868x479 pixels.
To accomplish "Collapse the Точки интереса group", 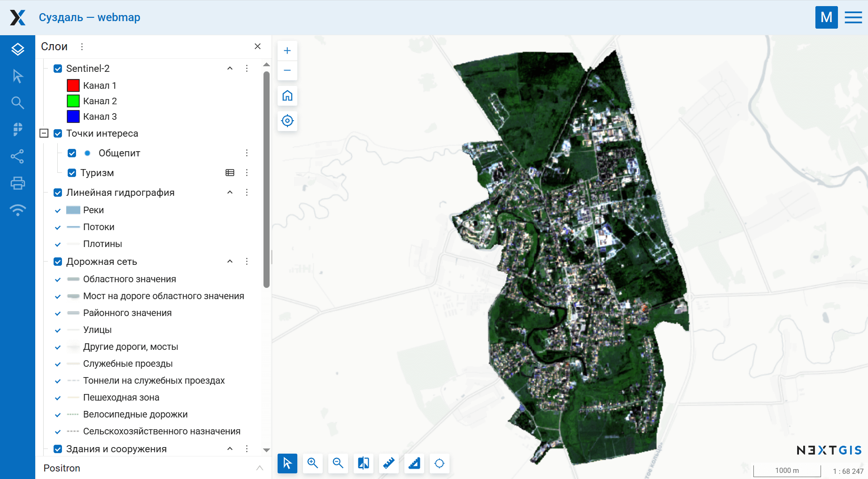I will coord(44,133).
